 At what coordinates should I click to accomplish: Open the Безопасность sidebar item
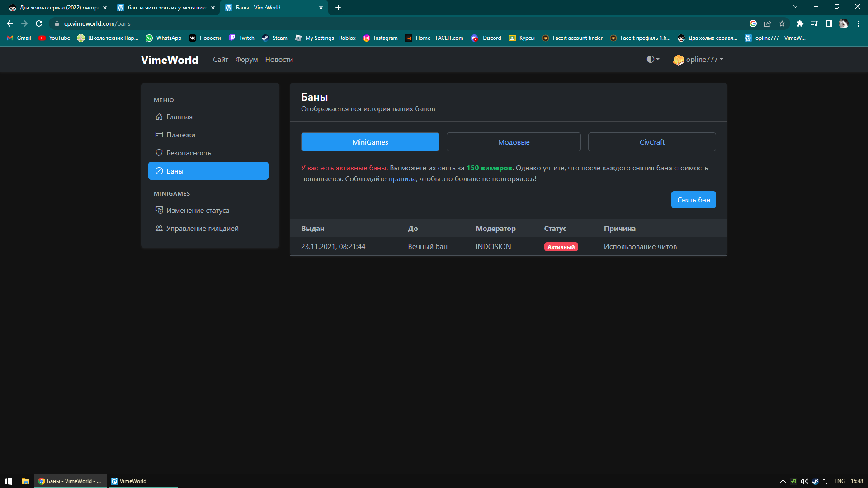(x=189, y=153)
